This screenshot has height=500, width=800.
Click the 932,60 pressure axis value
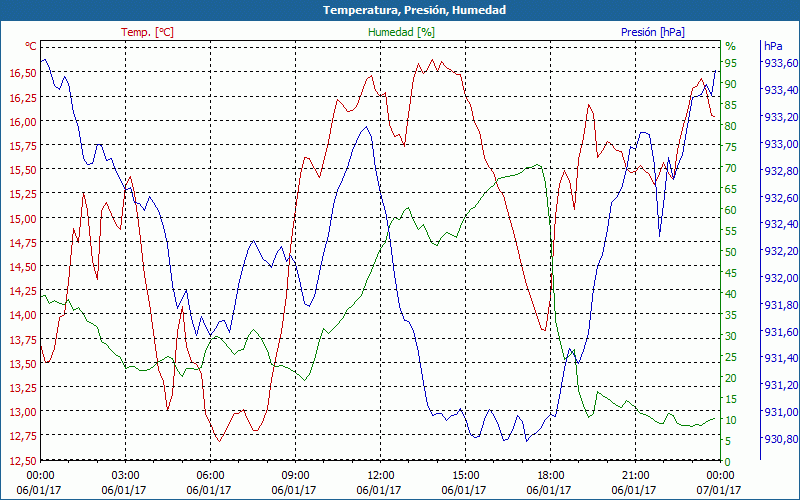[781, 197]
